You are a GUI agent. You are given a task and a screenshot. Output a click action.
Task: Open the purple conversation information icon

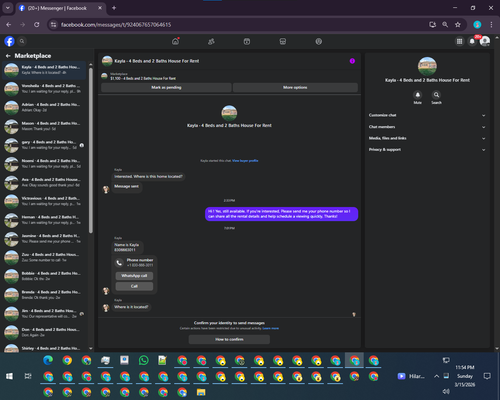click(x=352, y=61)
